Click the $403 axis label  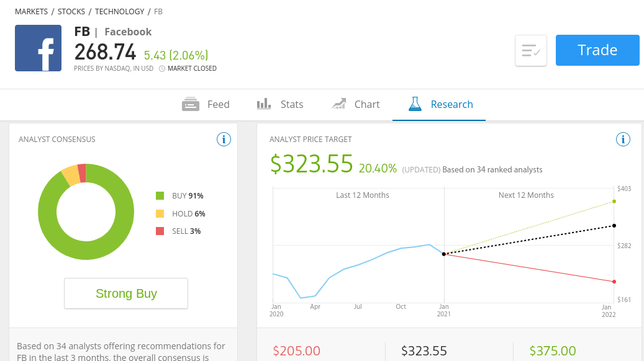[x=624, y=189]
